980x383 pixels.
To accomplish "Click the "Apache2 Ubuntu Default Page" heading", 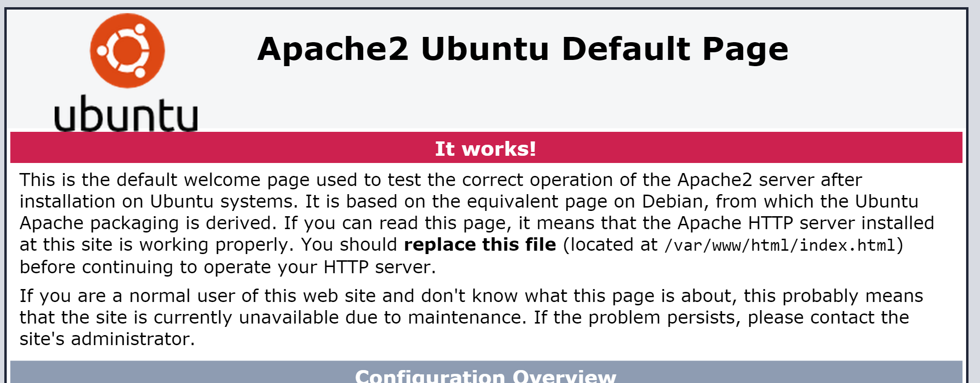I will (522, 49).
